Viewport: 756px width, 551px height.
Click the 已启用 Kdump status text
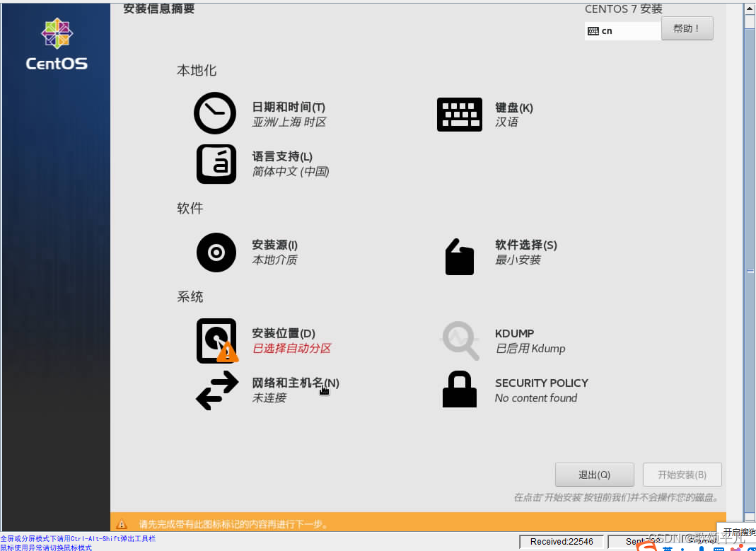[x=530, y=349]
